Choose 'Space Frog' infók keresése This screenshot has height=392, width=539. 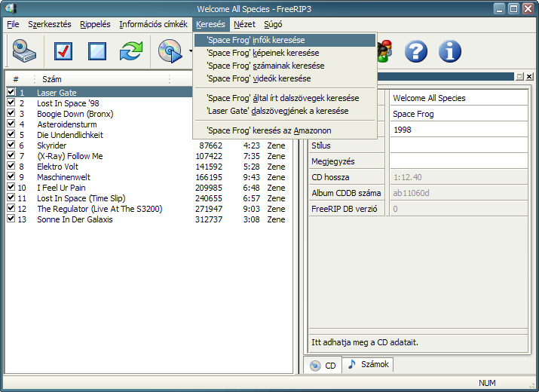(285, 40)
